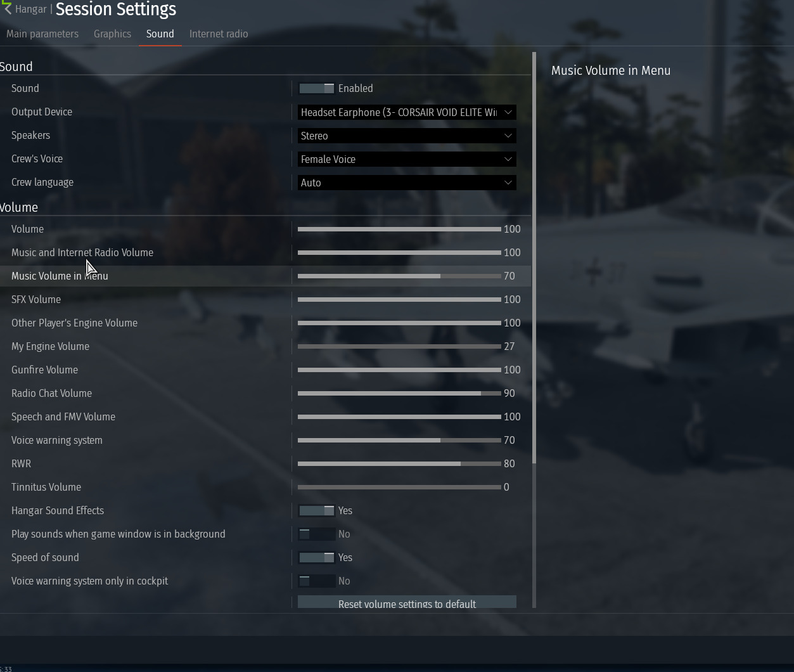This screenshot has height=672, width=794.
Task: Click the RWR volume slider
Action: click(399, 463)
